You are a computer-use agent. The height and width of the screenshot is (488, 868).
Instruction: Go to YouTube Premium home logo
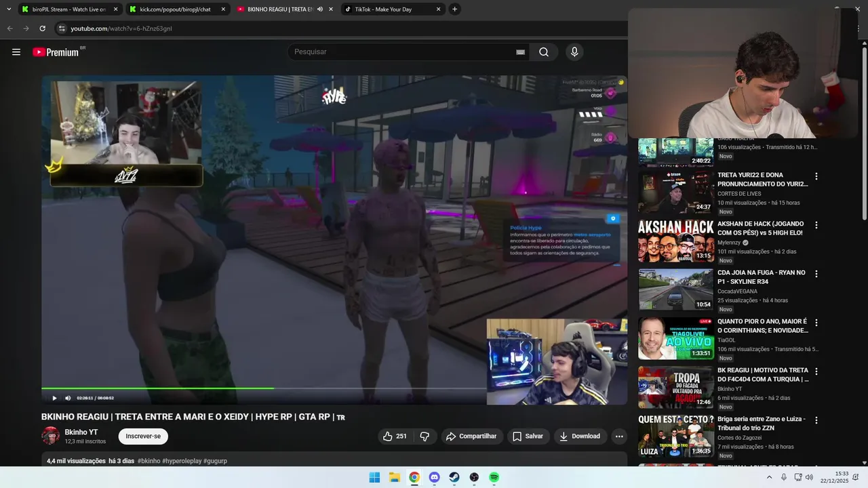(x=56, y=52)
